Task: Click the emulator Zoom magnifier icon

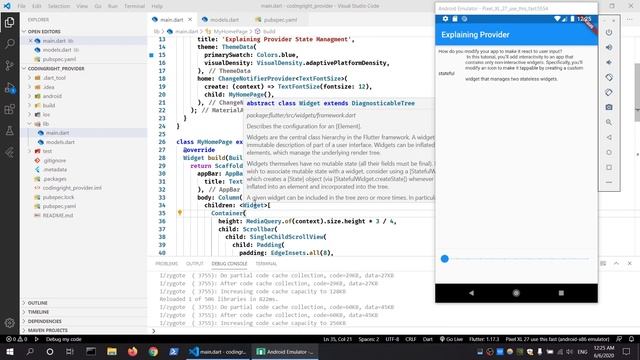Action: 609,122
